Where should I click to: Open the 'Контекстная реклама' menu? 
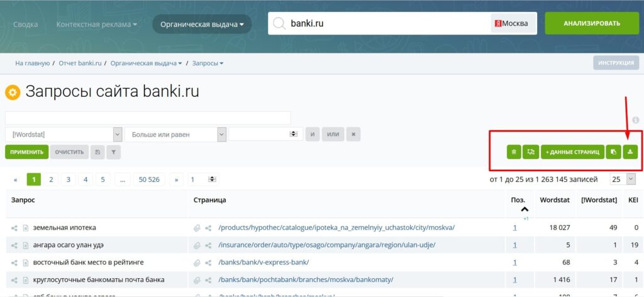click(x=96, y=25)
